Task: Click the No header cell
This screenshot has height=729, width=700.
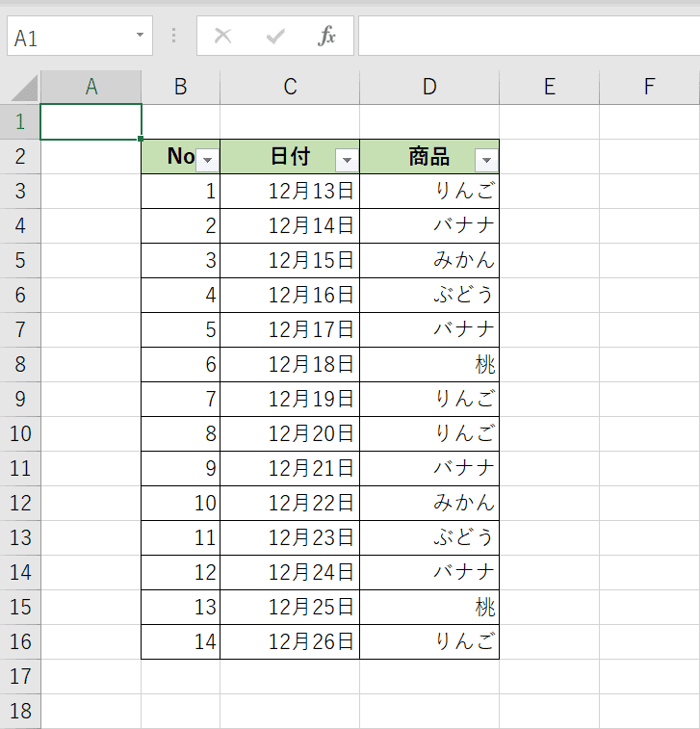Action: (181, 157)
